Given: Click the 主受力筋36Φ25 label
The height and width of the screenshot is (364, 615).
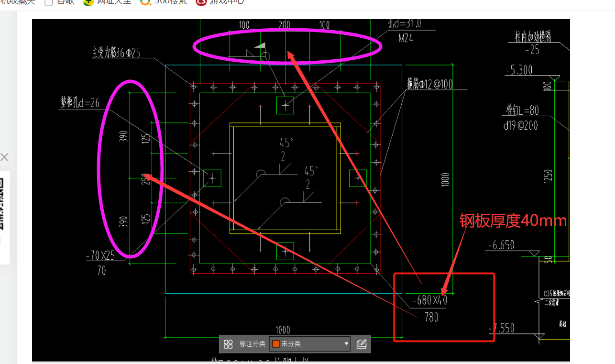Looking at the screenshot, I should pyautogui.click(x=116, y=53).
